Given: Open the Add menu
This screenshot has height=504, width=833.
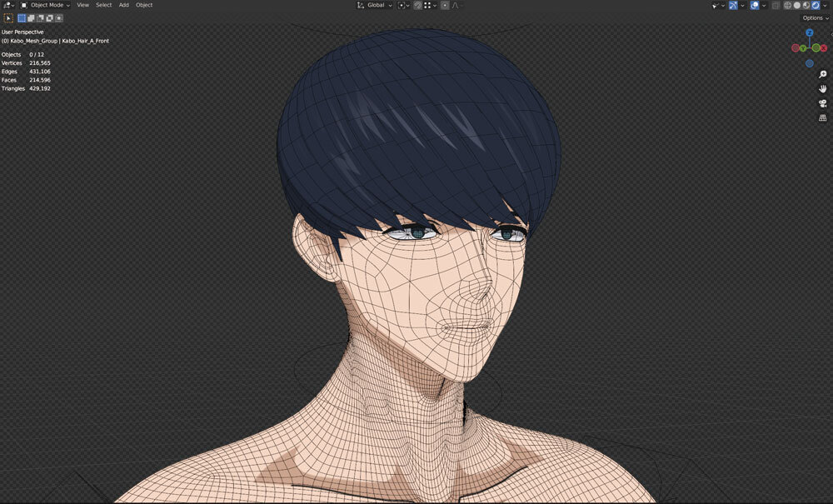Looking at the screenshot, I should tap(123, 5).
